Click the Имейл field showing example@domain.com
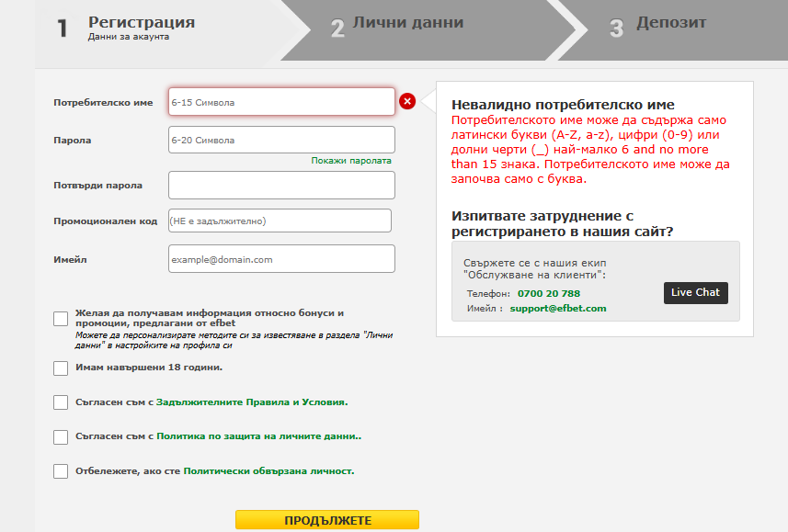This screenshot has height=532, width=788. coord(280,258)
